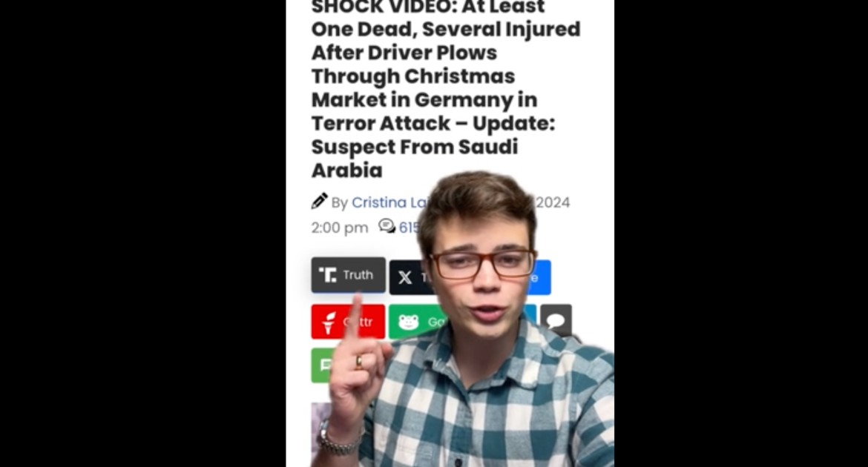
Task: Open the 615 comments link
Action: 409,228
